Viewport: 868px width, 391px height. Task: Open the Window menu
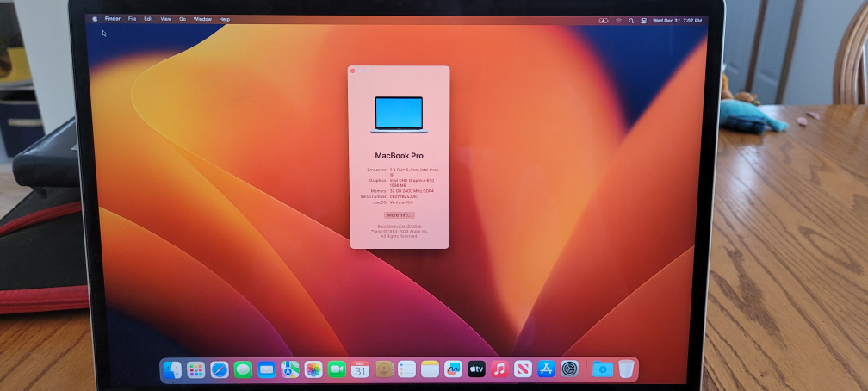(202, 19)
